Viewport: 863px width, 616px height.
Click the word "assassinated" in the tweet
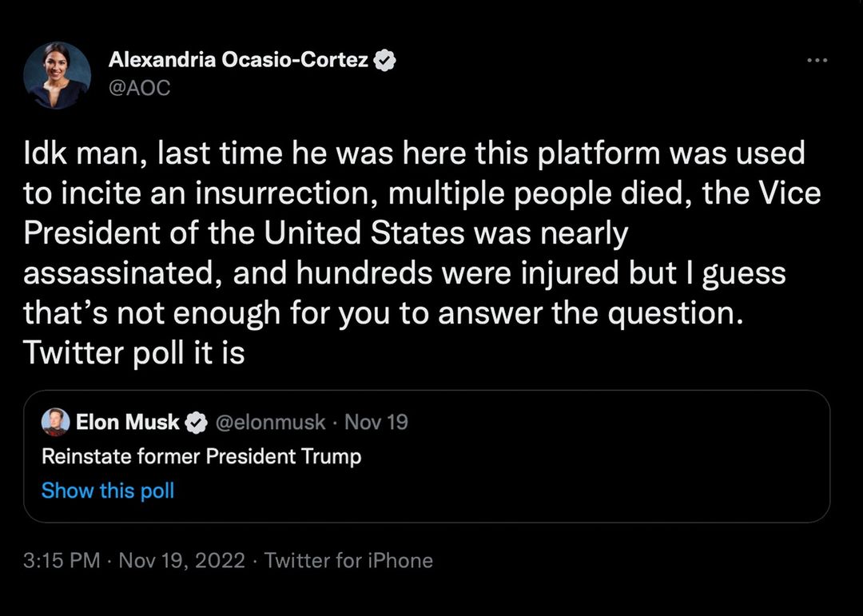[116, 273]
